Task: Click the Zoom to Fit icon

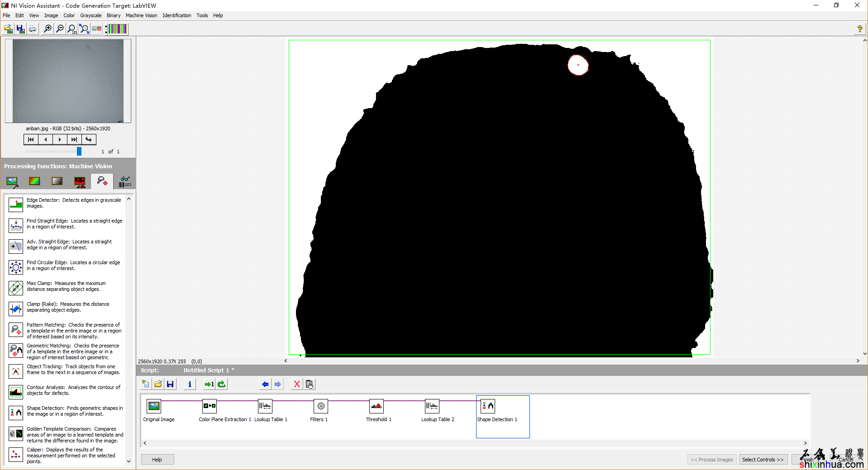Action: click(84, 29)
